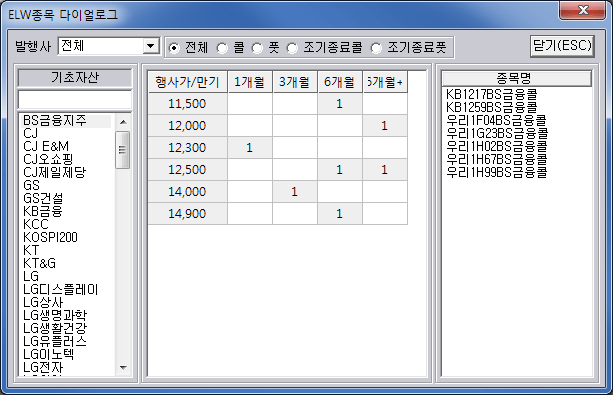Click the 종목명 list header

pos(516,78)
